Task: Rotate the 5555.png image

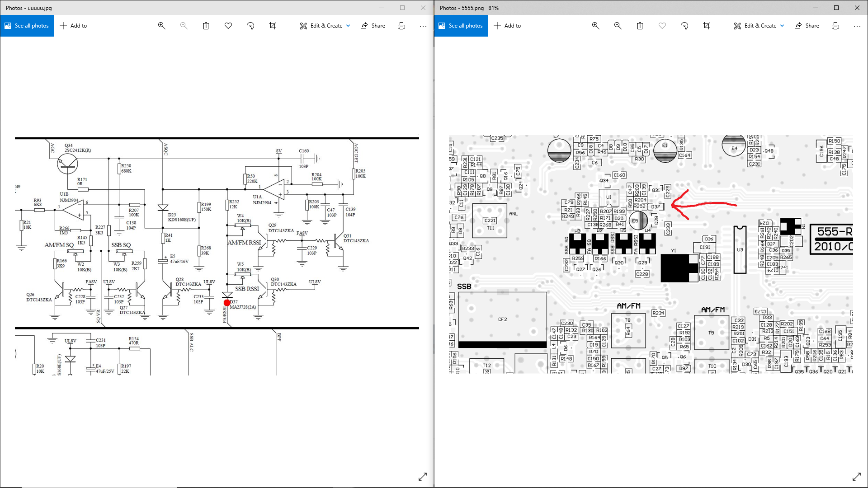Action: pos(684,26)
